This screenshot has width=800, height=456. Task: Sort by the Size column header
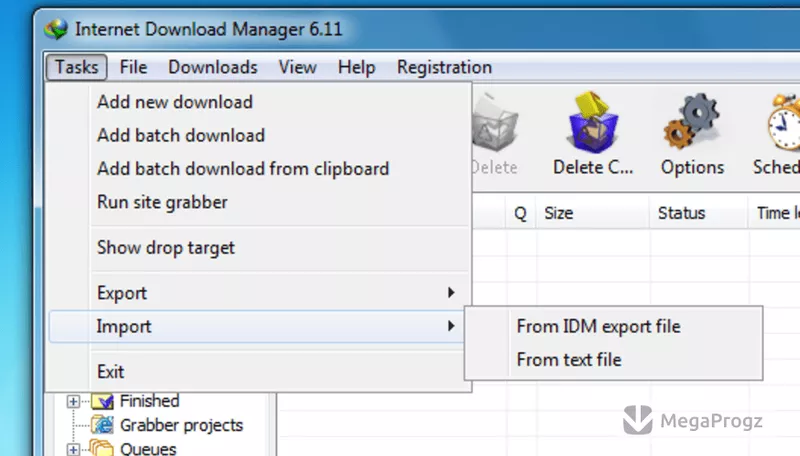(x=592, y=213)
